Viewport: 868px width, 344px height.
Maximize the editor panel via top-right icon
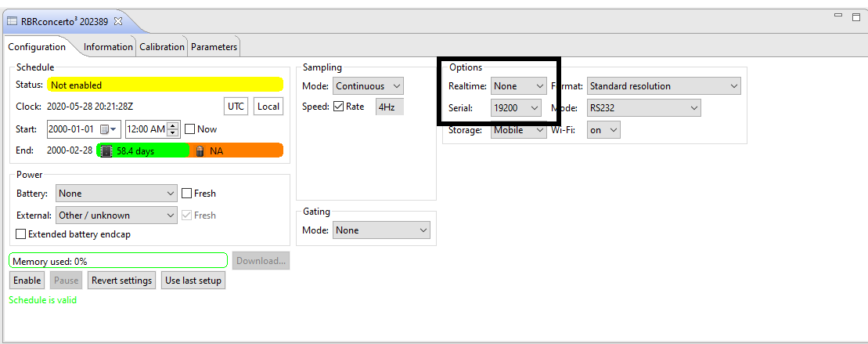pos(855,16)
